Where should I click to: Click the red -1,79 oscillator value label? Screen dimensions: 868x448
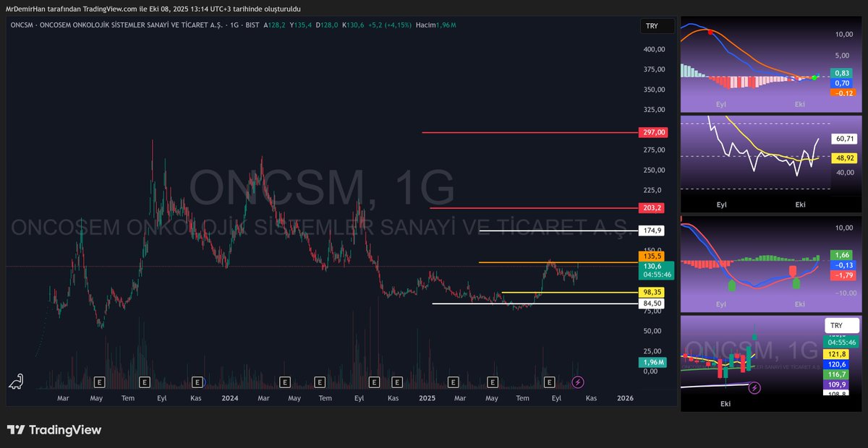(842, 275)
